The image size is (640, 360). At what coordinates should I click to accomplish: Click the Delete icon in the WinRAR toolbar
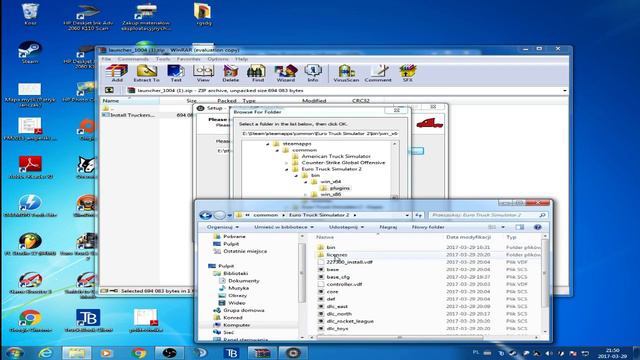pos(230,73)
